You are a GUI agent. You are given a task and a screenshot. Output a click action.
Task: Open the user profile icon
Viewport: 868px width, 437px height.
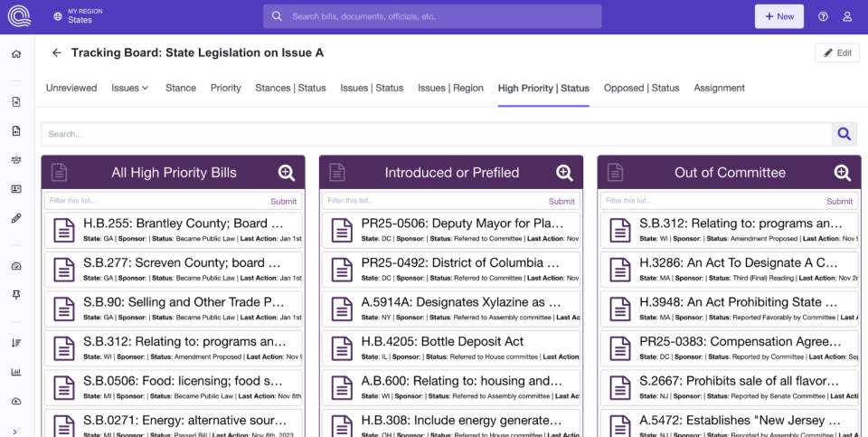847,16
